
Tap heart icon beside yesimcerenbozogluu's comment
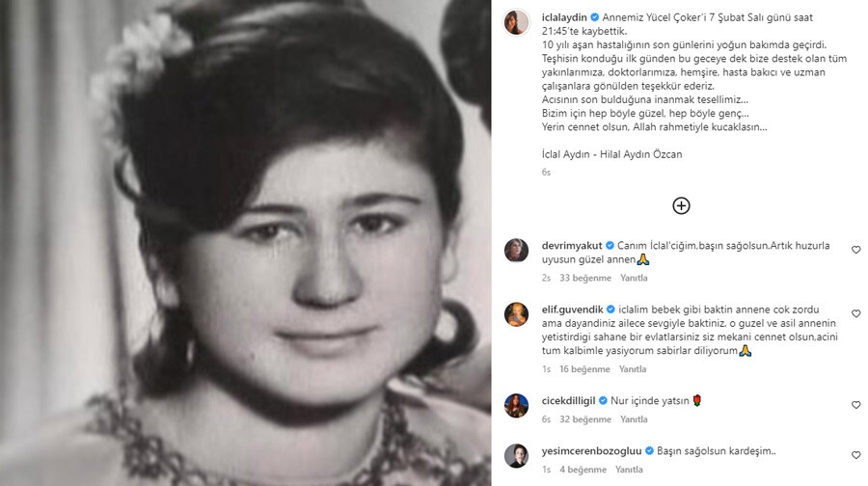click(855, 455)
